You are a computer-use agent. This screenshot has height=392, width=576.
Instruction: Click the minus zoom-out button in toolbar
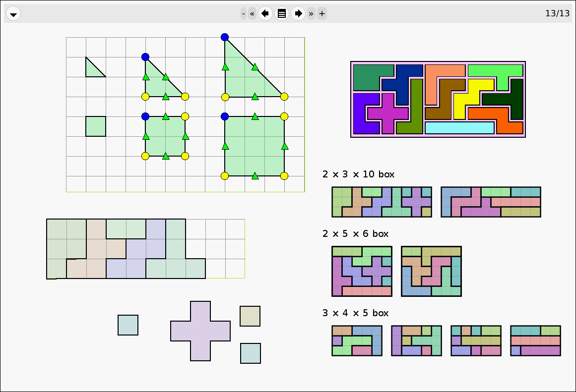(244, 14)
